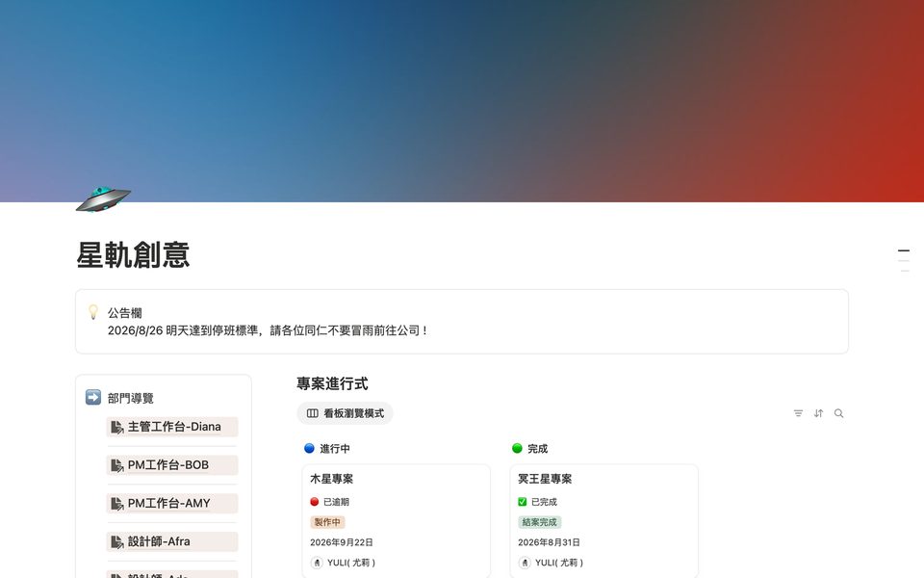
Task: Click the 2026/8/26 announcement text
Action: (267, 330)
